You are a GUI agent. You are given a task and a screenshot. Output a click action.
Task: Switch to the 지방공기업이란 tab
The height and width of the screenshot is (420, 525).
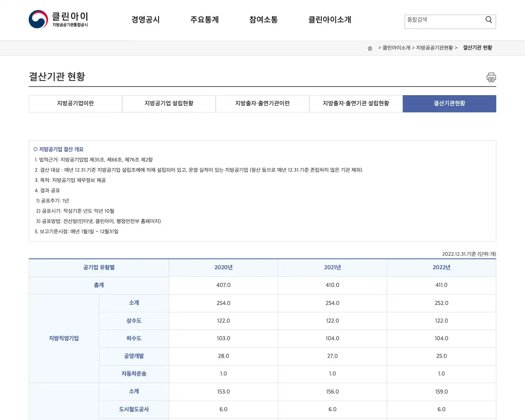75,103
